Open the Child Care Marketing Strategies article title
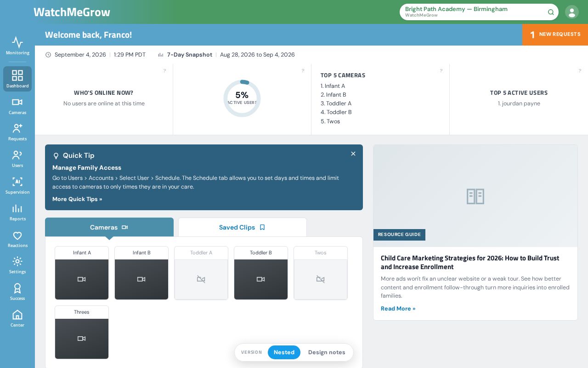Viewport: 588px width, 368px height. [470, 262]
